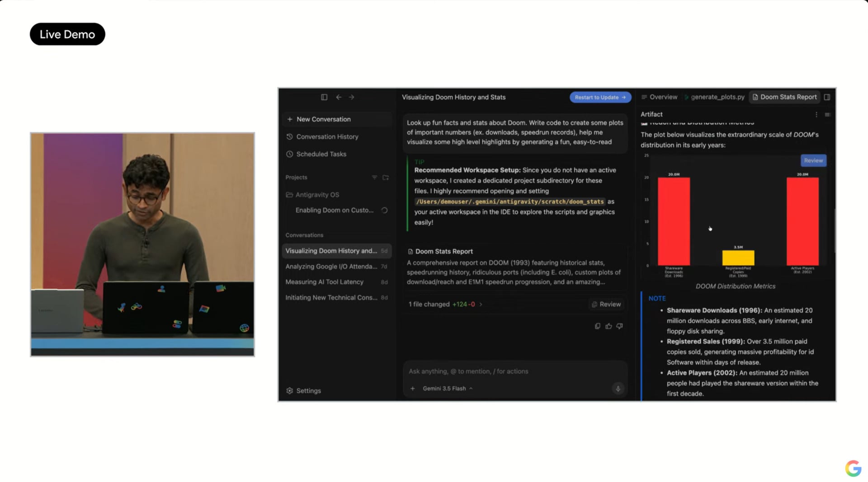Click the Restart to Update button

[x=600, y=97]
